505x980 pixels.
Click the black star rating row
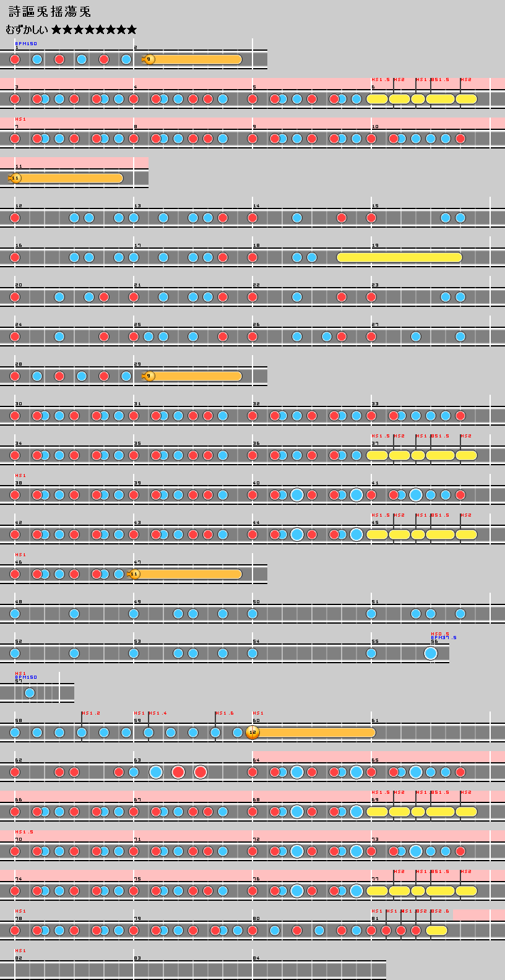click(94, 30)
